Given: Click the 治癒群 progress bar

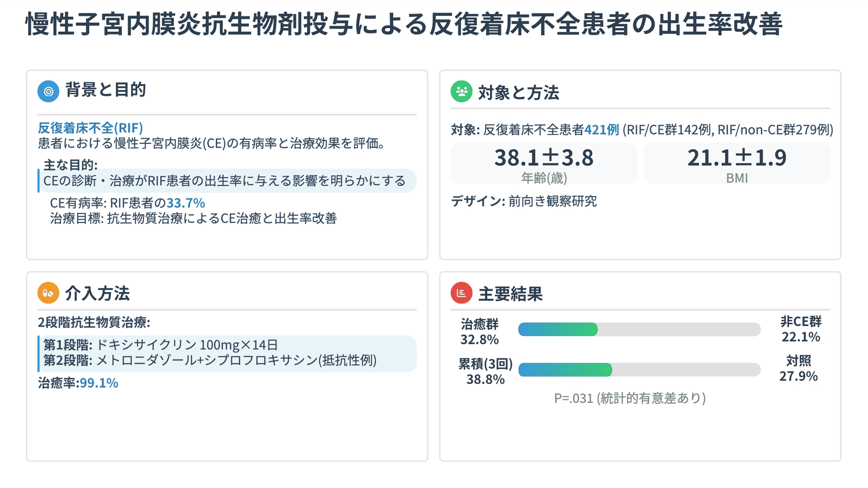Looking at the screenshot, I should [639, 329].
